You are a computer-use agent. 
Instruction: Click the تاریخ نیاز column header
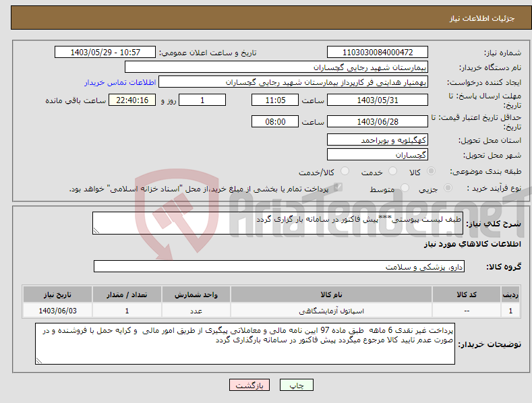[x=57, y=294]
